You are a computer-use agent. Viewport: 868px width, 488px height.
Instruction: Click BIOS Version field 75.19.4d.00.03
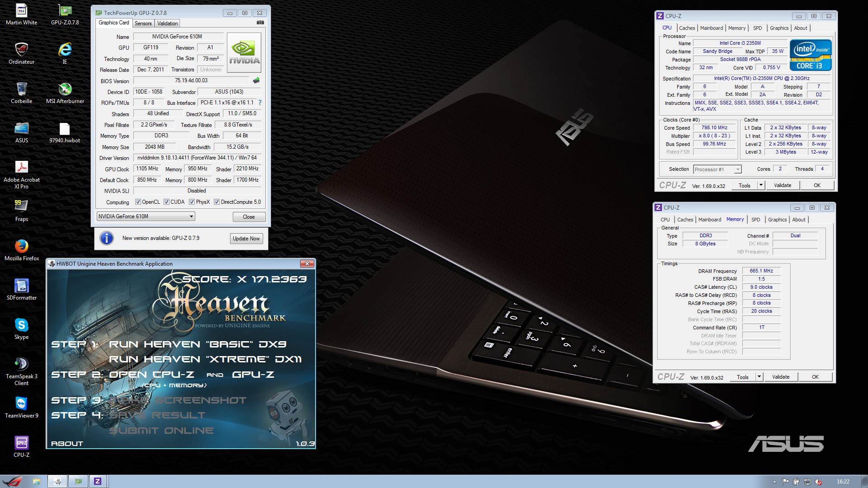[191, 80]
